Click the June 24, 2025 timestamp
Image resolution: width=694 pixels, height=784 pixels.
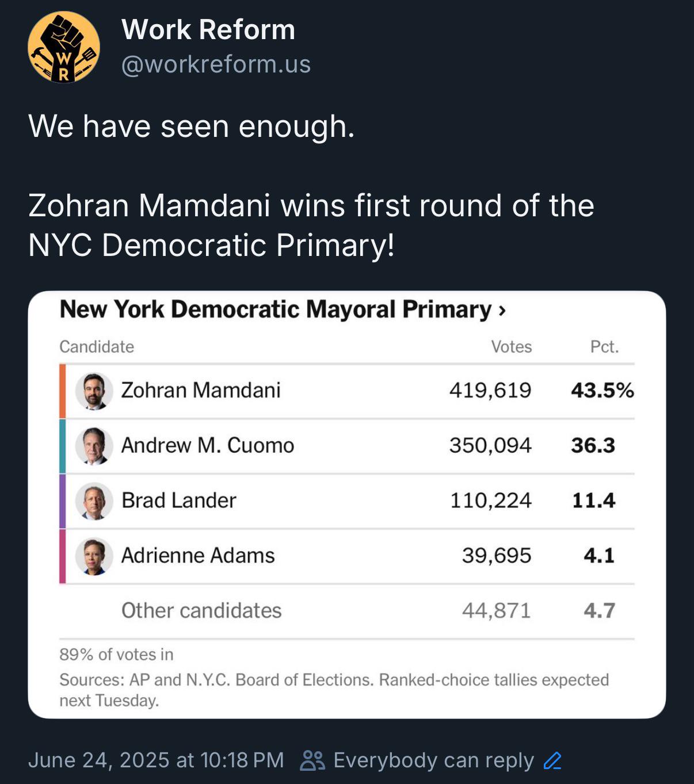(156, 760)
